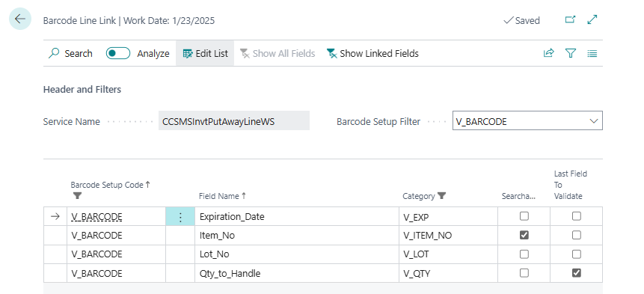Click Edit List action
Image resolution: width=644 pixels, height=294 pixels.
pyautogui.click(x=205, y=53)
